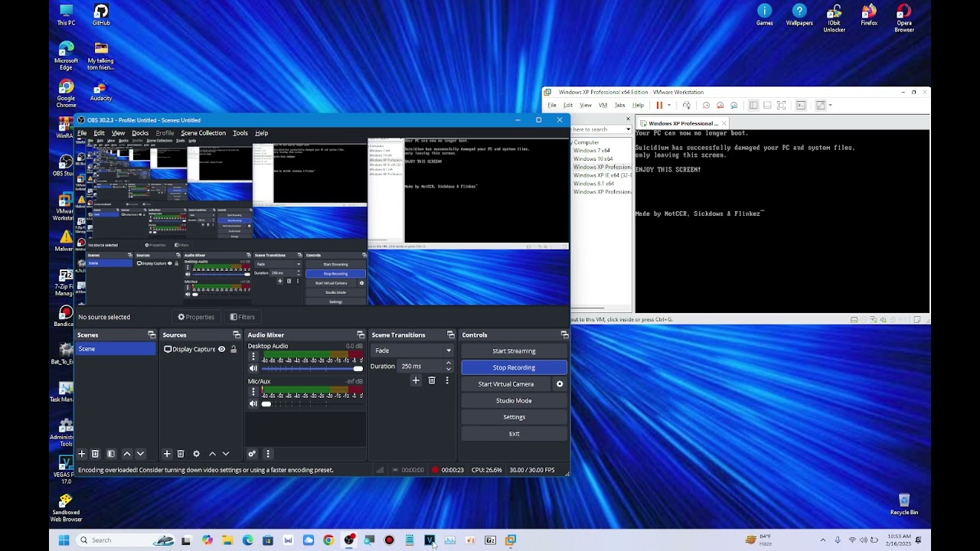Open VMware VM menu
Viewport: 980px width, 551px height.
coord(603,105)
